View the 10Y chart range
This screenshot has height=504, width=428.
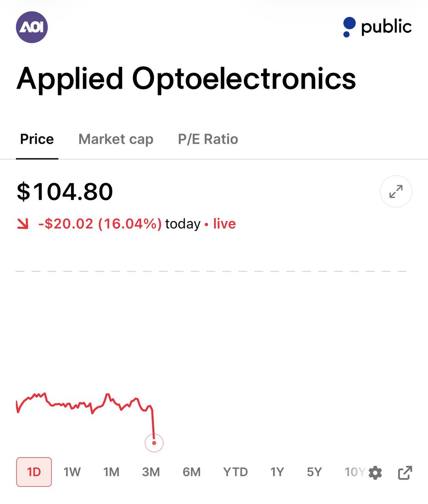(x=355, y=472)
